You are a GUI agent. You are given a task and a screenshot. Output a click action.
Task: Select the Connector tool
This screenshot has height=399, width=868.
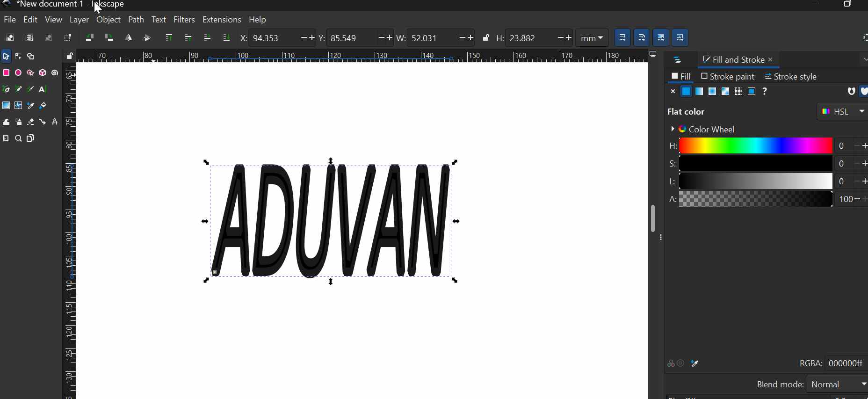43,122
